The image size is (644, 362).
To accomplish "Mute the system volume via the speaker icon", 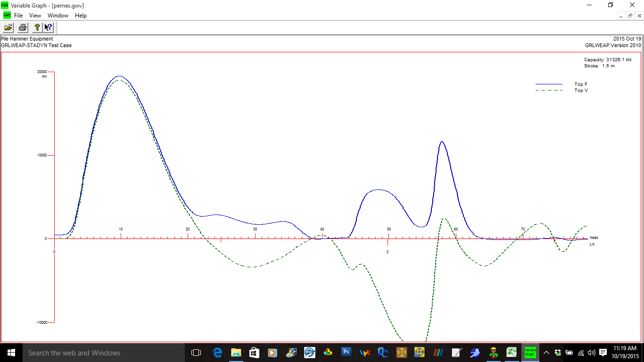I will pos(592,353).
